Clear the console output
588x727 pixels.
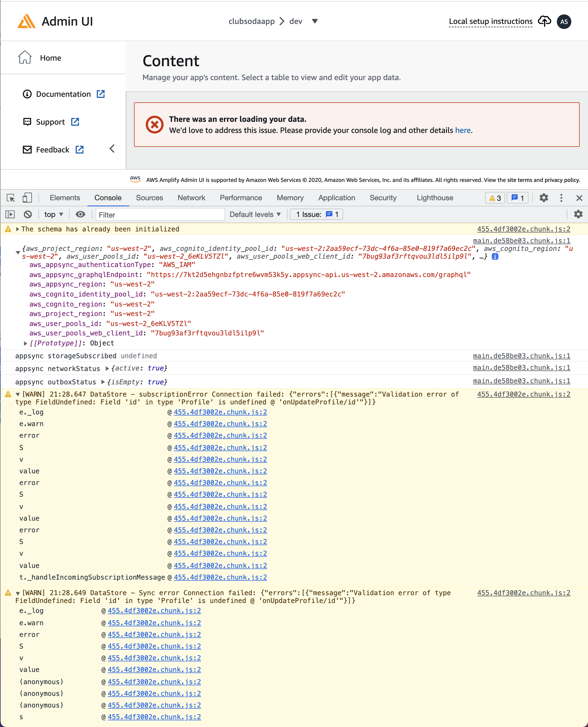tap(28, 214)
